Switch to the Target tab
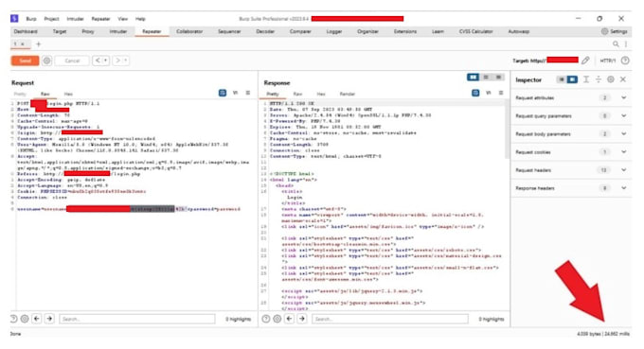Viewport: 644px width, 349px height. [x=59, y=31]
